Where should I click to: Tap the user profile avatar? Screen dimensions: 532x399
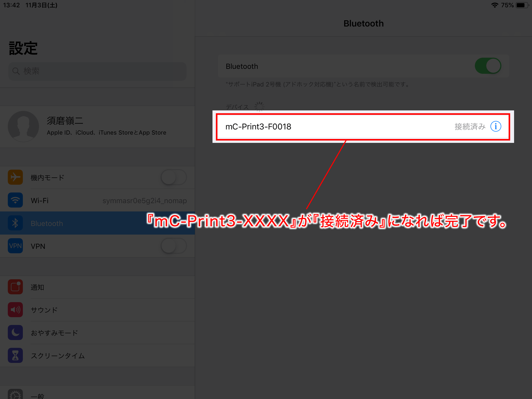click(23, 127)
